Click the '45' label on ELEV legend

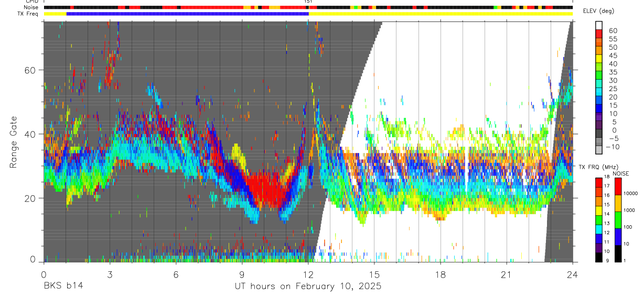[x=612, y=56]
